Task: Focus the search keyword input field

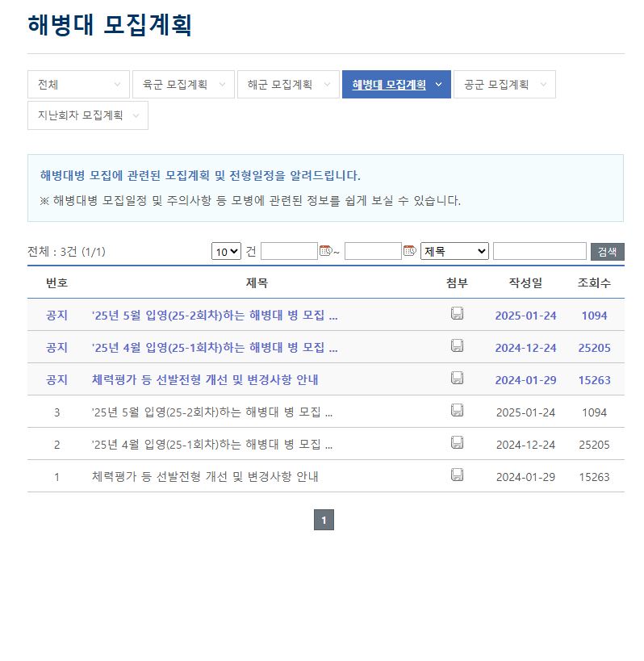Action: [539, 251]
